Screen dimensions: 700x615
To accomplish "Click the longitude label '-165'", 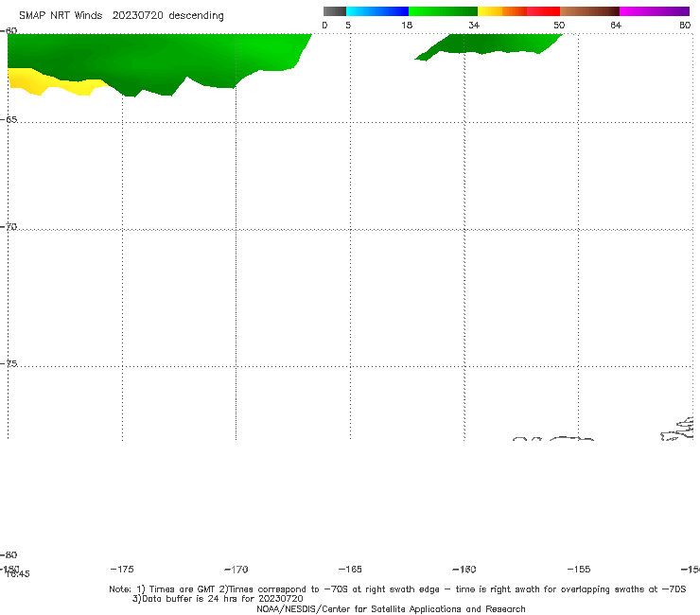I will click(350, 570).
